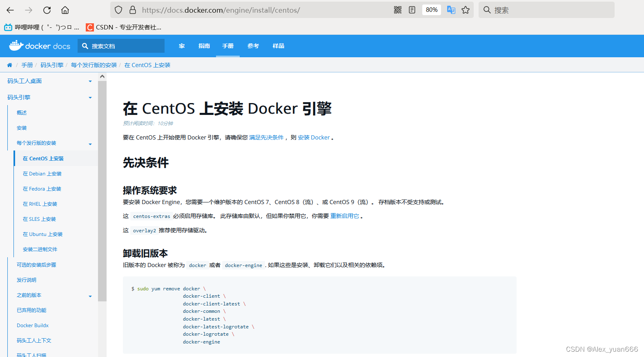
Task: Open the 参考 nav tab
Action: [x=253, y=46]
